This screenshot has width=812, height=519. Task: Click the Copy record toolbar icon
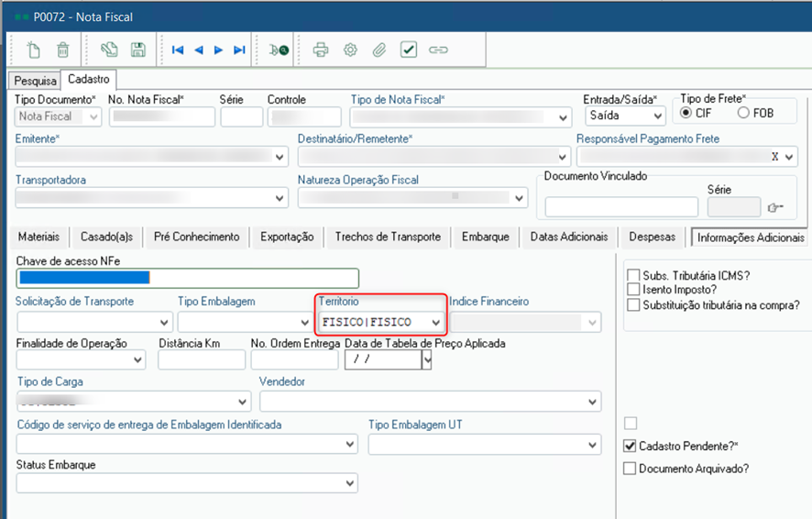point(109,50)
